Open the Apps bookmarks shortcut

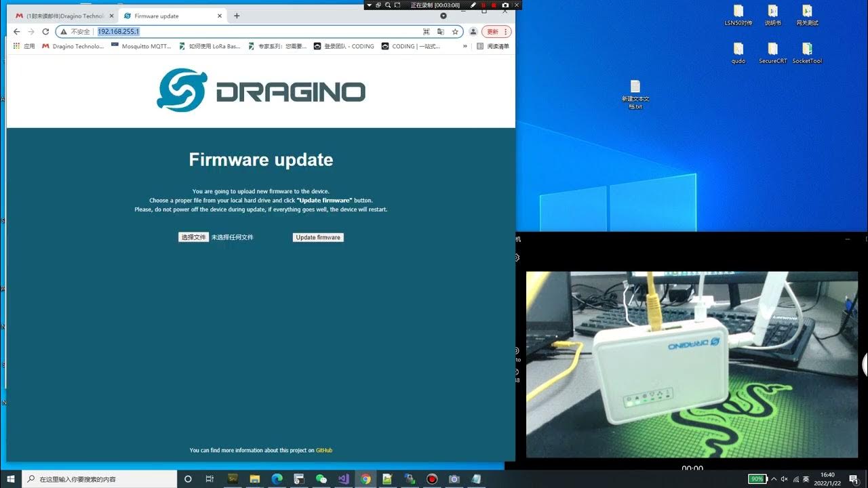pos(24,47)
